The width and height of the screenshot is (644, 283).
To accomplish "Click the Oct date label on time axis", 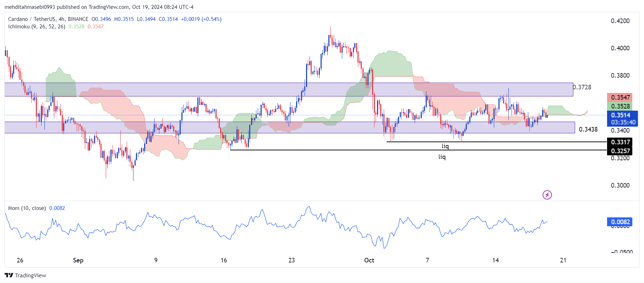I will pos(369,260).
